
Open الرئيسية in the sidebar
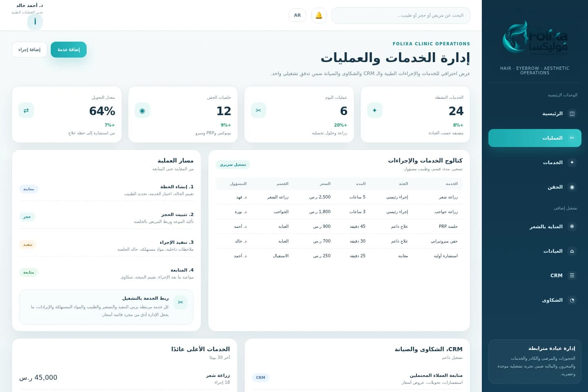click(x=535, y=114)
